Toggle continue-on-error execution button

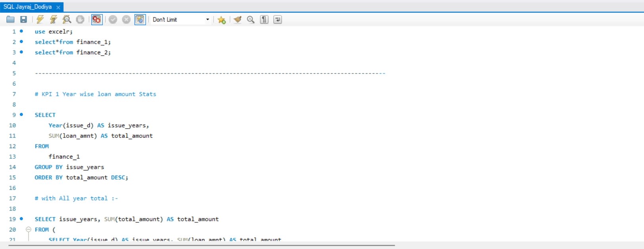pyautogui.click(x=96, y=19)
